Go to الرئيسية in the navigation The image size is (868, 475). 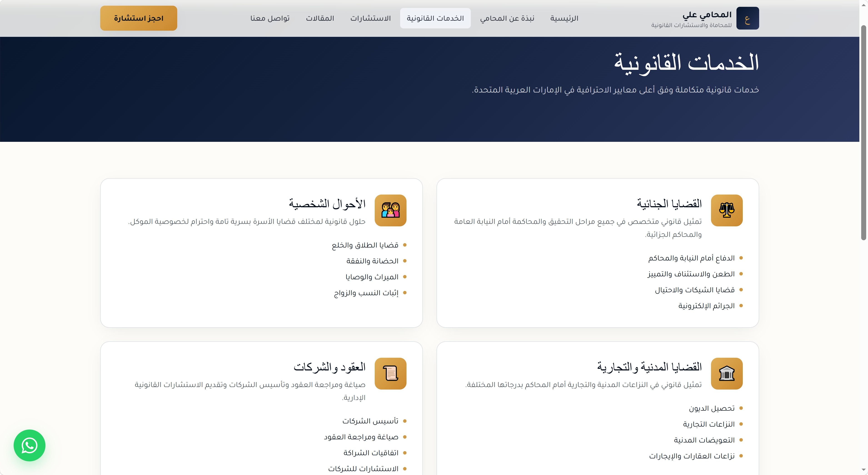(x=564, y=18)
